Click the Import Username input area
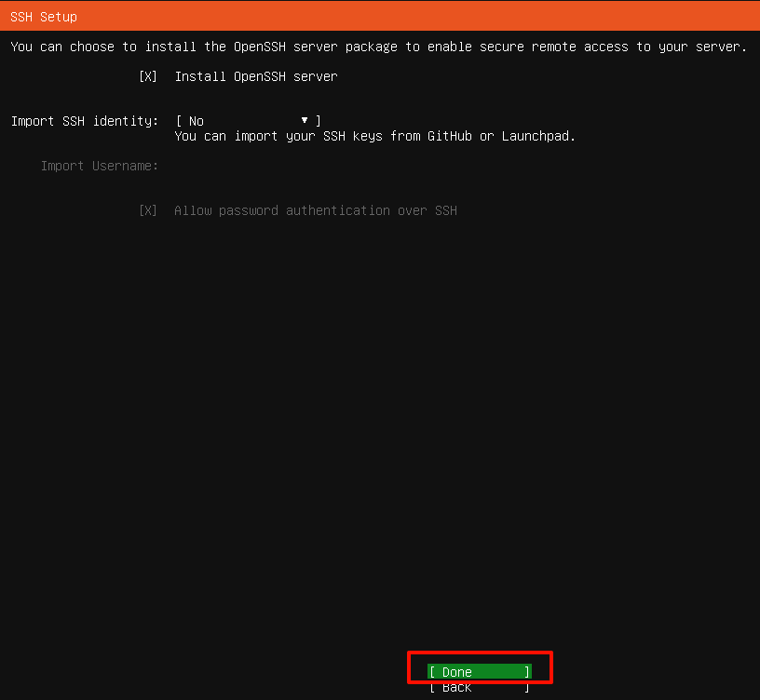Viewport: 760px width, 700px height. tap(279, 166)
